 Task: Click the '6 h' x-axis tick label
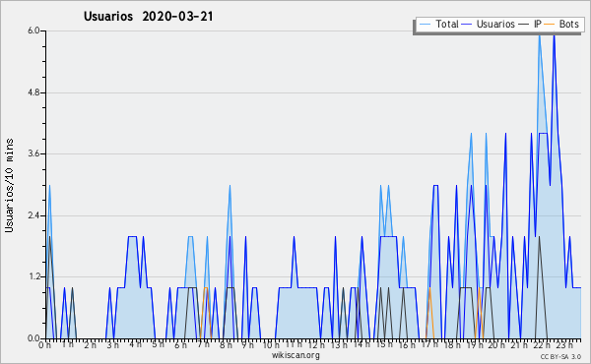click(x=180, y=344)
